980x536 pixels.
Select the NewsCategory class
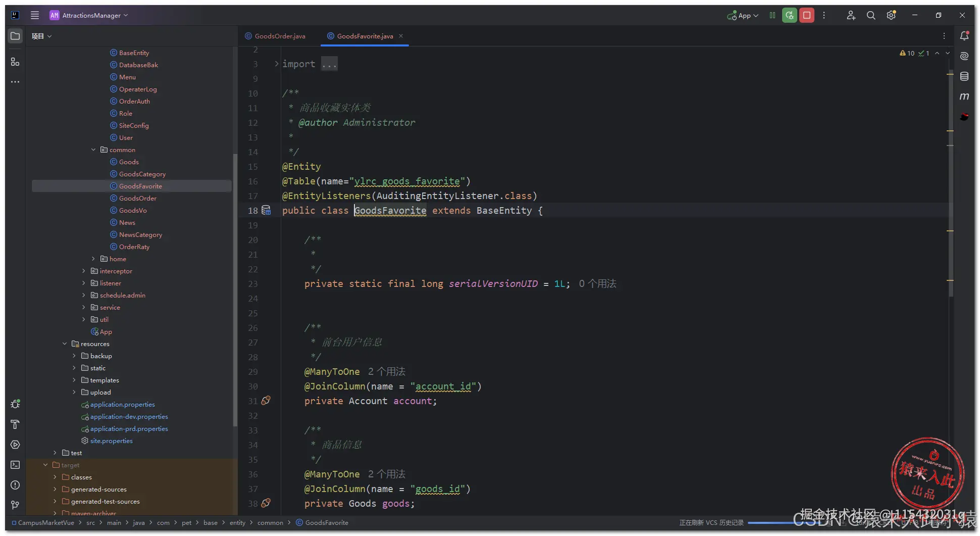(140, 235)
